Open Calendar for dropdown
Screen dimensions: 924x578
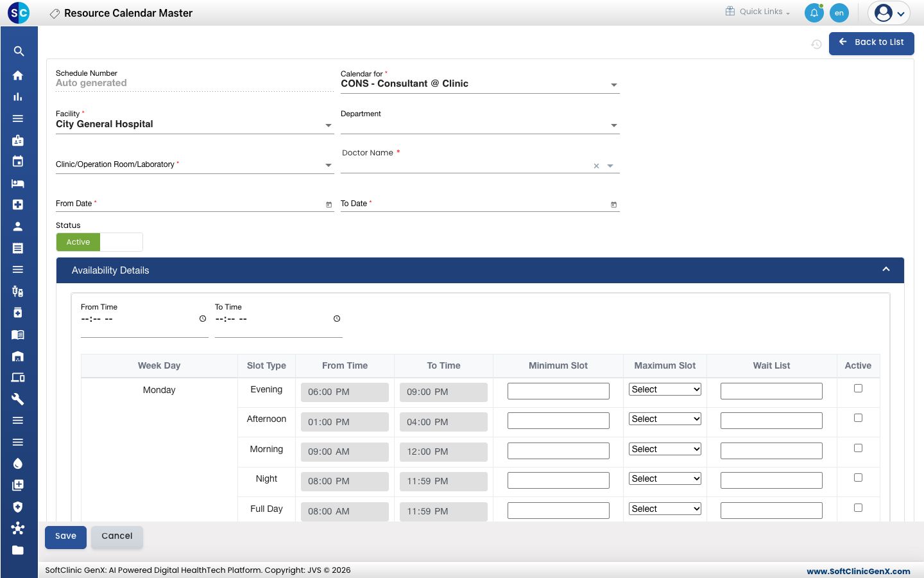click(480, 84)
